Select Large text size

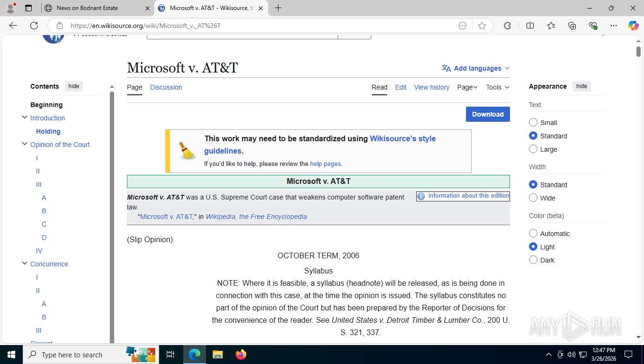click(533, 149)
